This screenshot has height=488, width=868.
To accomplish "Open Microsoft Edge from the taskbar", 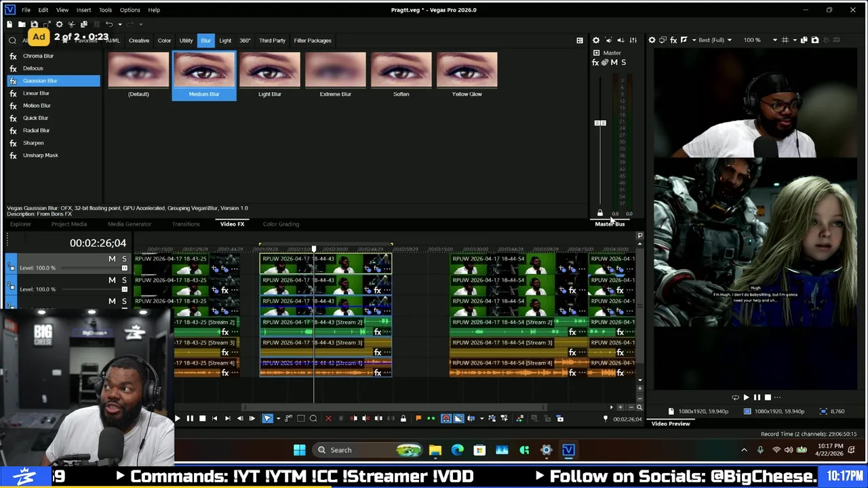I will [x=457, y=450].
